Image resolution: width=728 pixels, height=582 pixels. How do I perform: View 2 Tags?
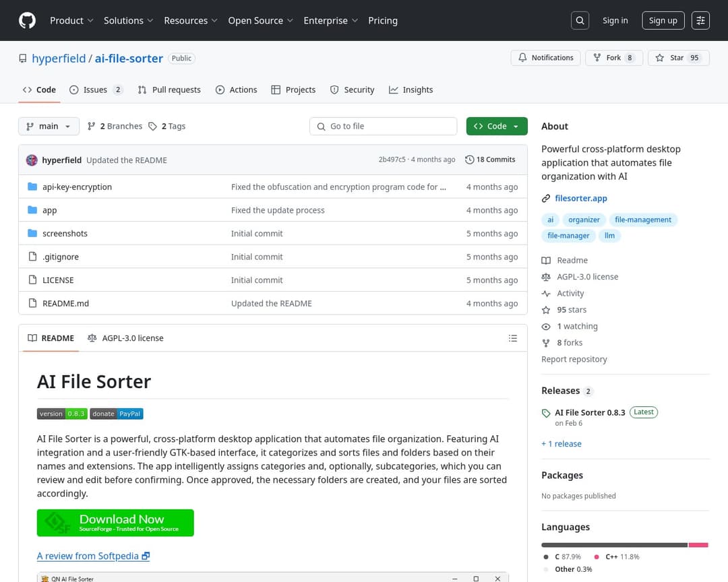tap(166, 126)
